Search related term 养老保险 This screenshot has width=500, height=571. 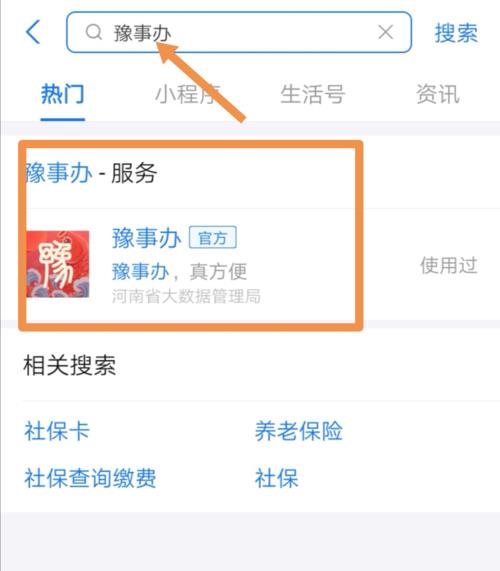[x=299, y=431]
